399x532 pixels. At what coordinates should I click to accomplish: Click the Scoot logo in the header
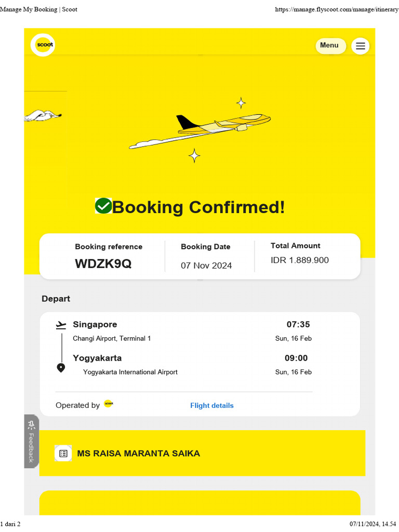pos(43,45)
